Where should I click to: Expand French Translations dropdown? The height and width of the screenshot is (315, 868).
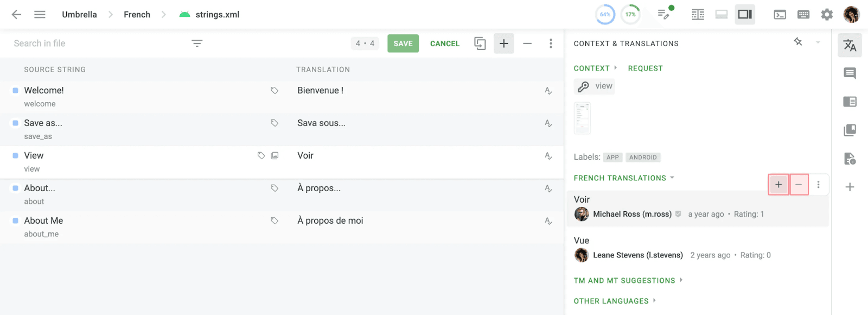(x=624, y=178)
